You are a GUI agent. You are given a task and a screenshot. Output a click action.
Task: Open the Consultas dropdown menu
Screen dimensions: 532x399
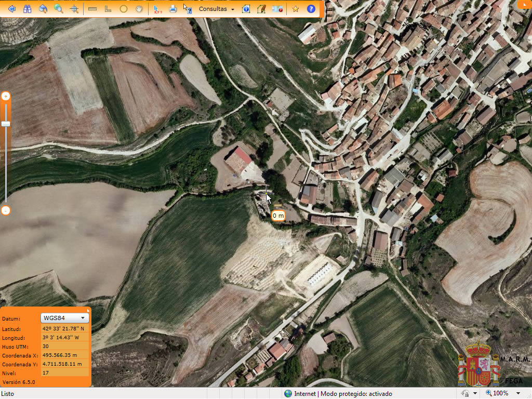[217, 9]
